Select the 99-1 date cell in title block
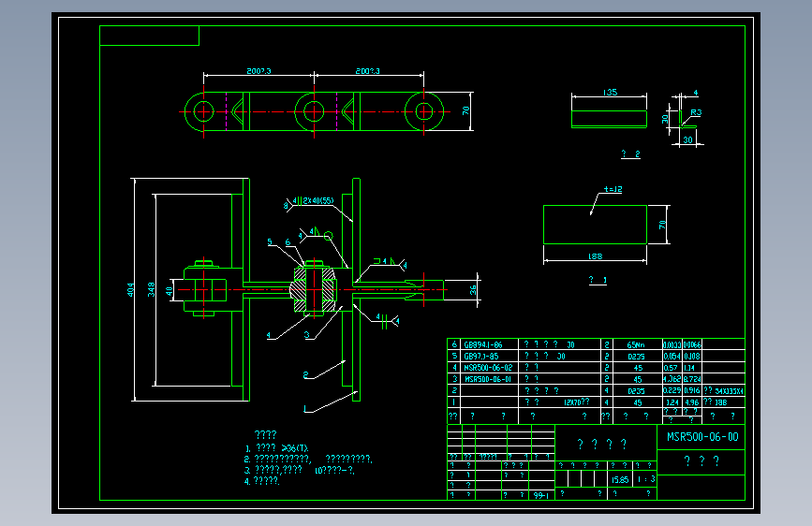 (541, 495)
